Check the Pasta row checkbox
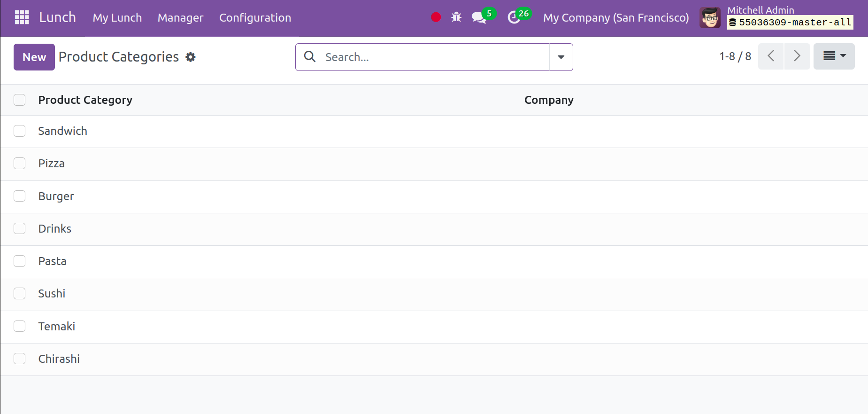This screenshot has width=868, height=414. coord(20,261)
